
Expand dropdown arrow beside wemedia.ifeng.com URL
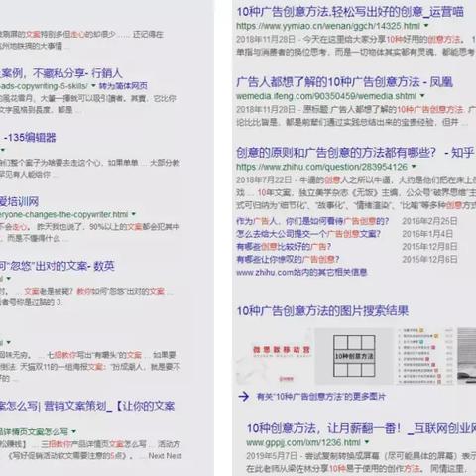pos(422,96)
